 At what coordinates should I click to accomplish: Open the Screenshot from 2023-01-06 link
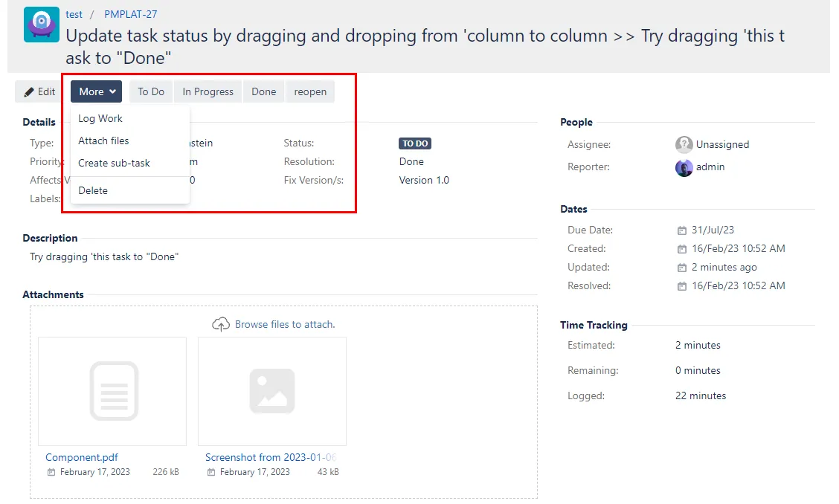coord(271,457)
